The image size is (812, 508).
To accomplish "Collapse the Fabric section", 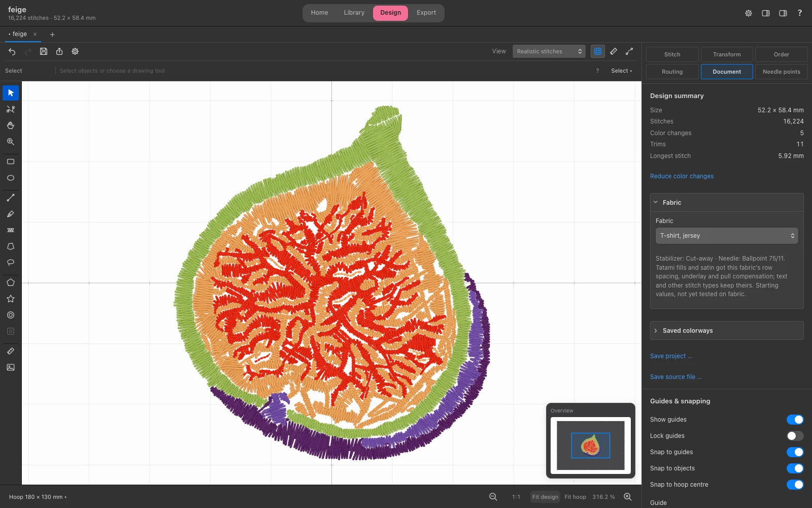I will [727, 203].
